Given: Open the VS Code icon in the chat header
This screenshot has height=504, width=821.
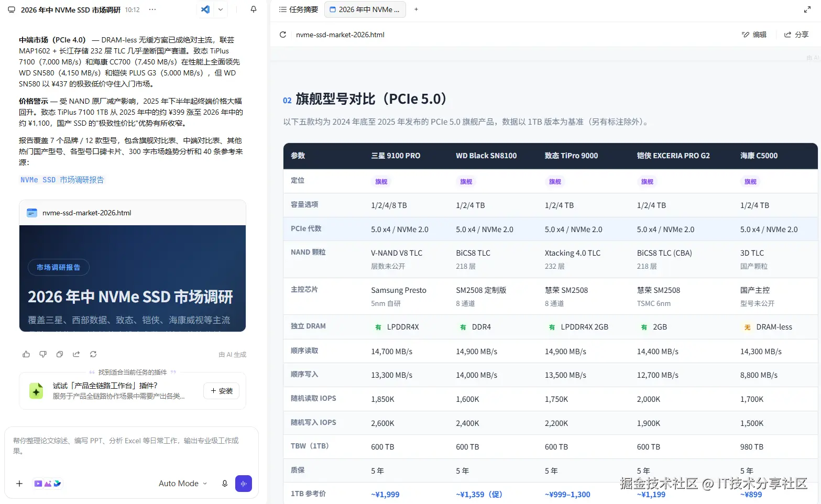Looking at the screenshot, I should coord(205,9).
